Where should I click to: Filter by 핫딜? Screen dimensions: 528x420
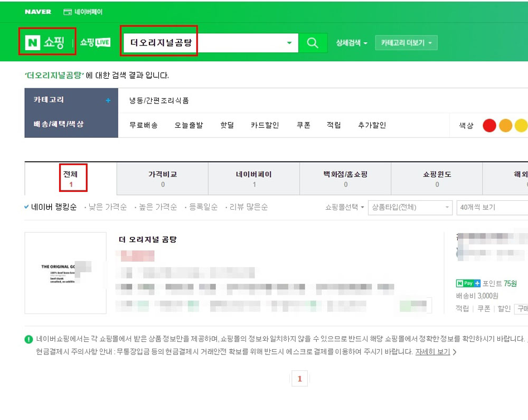pyautogui.click(x=227, y=125)
